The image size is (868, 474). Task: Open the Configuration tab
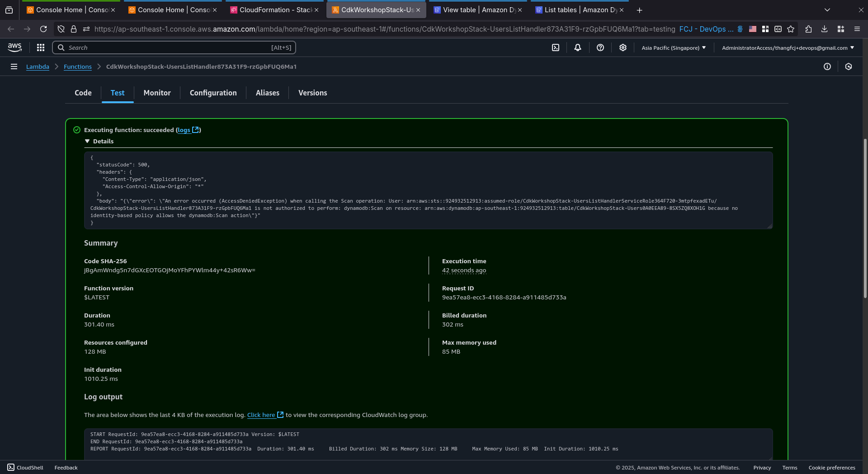[213, 93]
